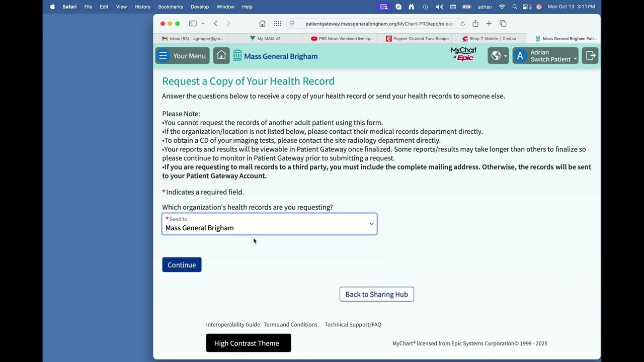This screenshot has width=644, height=362.
Task: Open the Adrian Switch Patient menu
Action: 545,56
